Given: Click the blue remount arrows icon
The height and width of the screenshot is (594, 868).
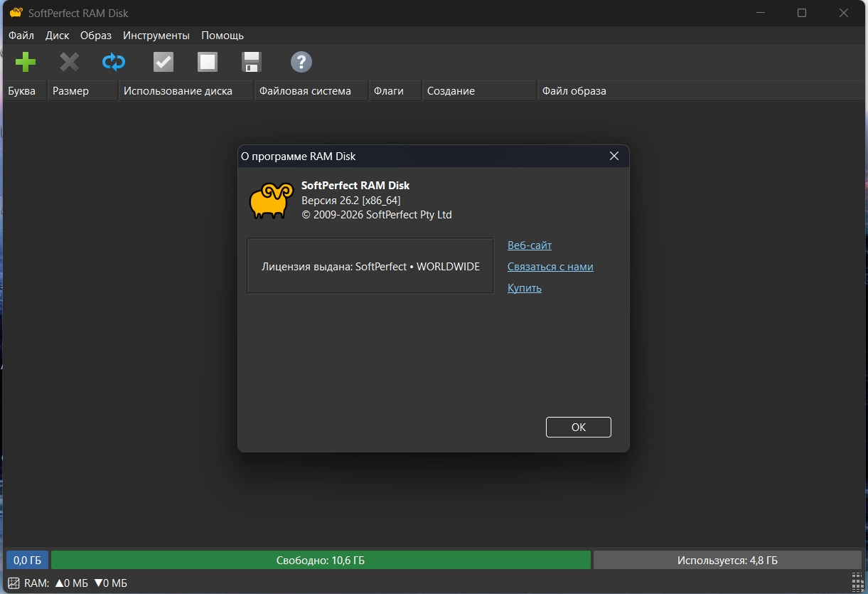Looking at the screenshot, I should (114, 62).
